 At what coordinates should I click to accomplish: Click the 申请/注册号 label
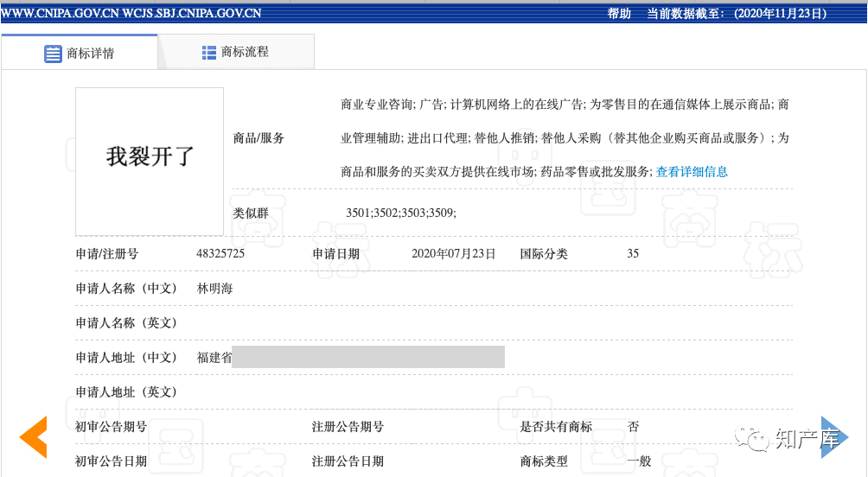coord(107,254)
